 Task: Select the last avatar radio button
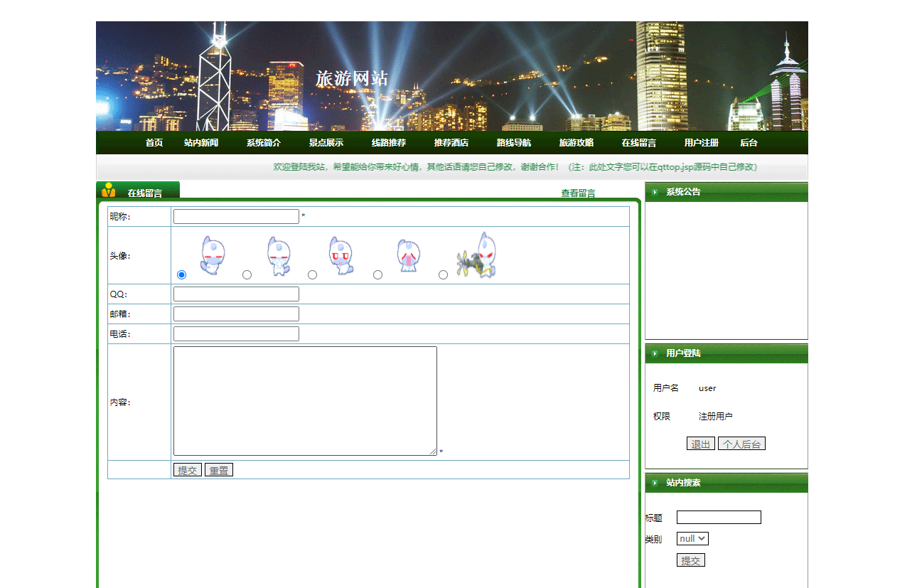point(443,274)
